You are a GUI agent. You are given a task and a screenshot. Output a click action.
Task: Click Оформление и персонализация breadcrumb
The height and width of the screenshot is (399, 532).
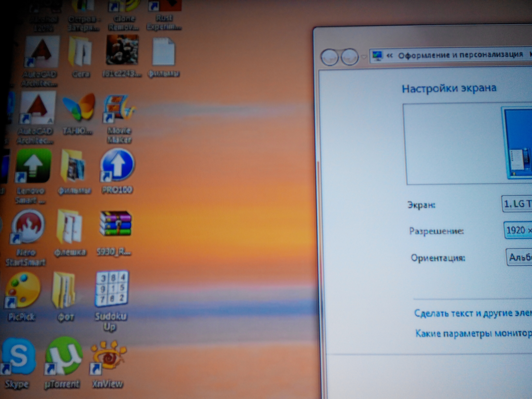tap(460, 55)
